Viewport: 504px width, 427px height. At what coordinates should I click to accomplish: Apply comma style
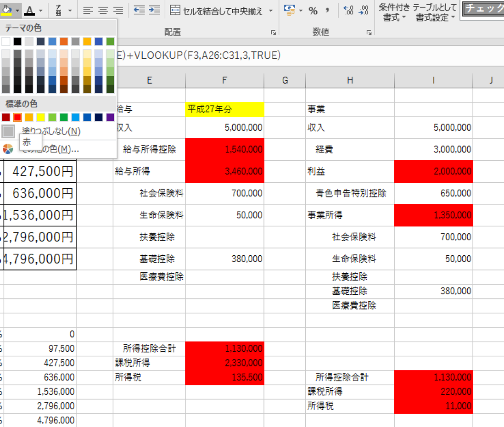pyautogui.click(x=327, y=11)
